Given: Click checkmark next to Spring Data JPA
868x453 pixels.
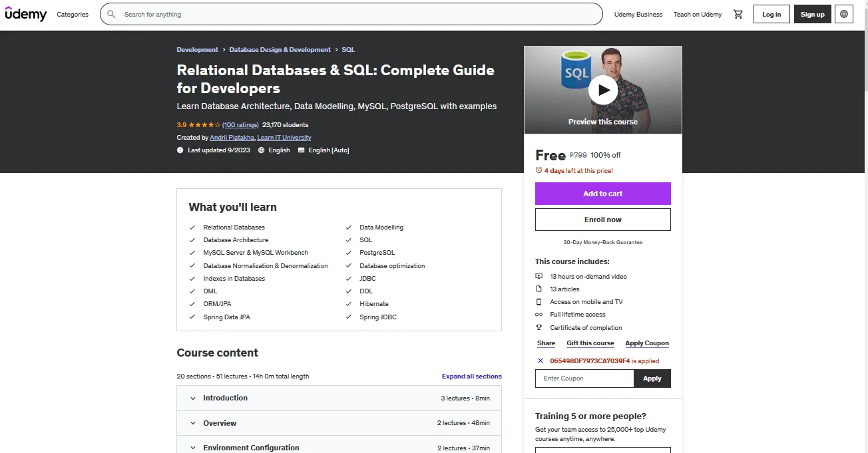Looking at the screenshot, I should 193,317.
